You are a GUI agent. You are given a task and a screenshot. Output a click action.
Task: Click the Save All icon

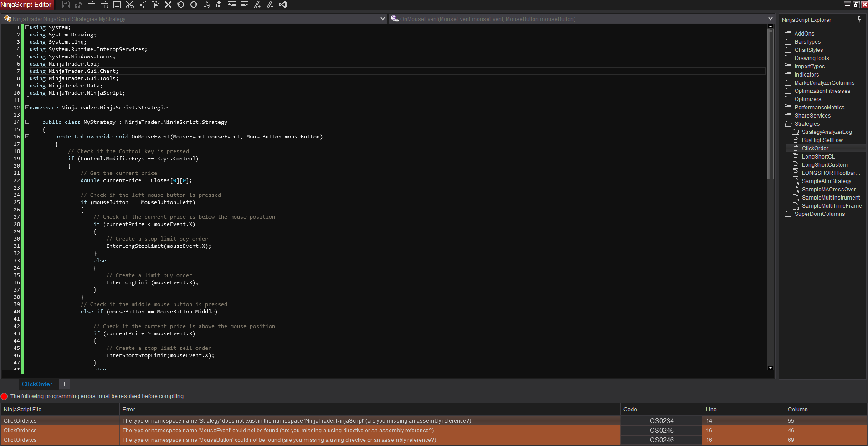79,5
